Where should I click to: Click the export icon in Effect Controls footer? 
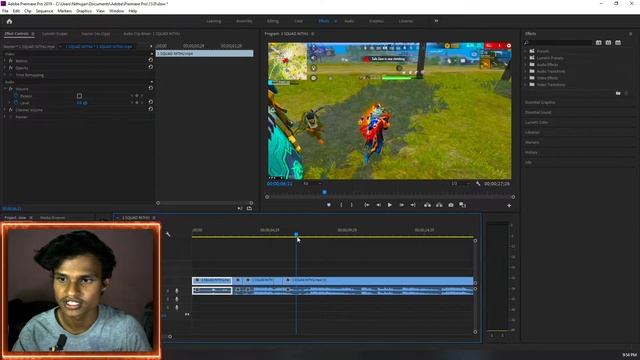pyautogui.click(x=249, y=209)
